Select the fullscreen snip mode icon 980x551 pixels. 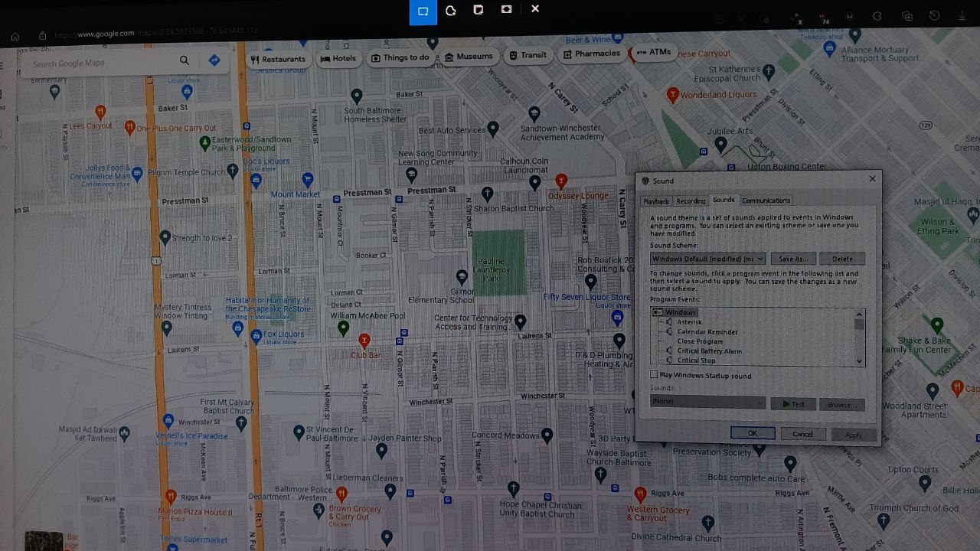coord(506,9)
